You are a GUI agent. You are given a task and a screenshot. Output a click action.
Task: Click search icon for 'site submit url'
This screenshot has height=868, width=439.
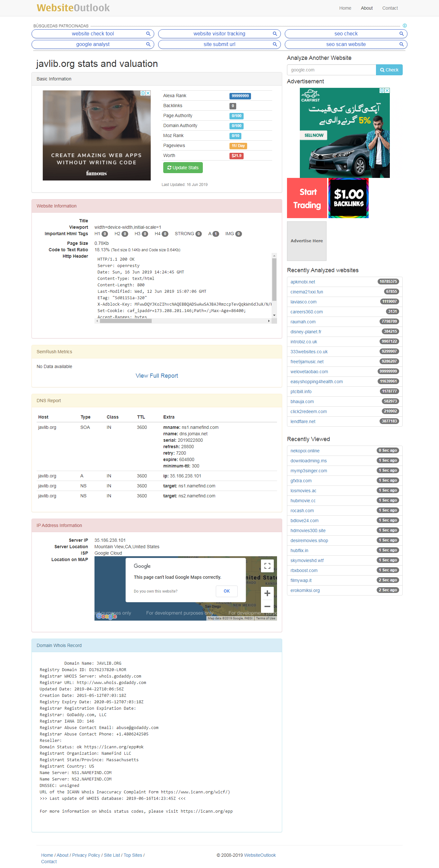275,44
